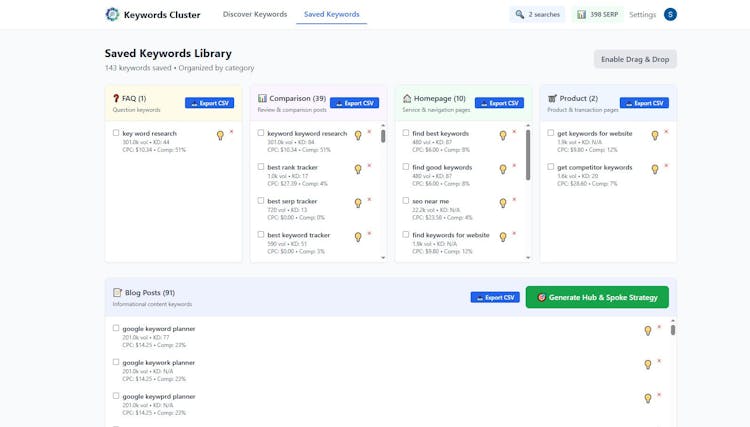
Task: Click lightbulb icon for 'key word research'
Action: tap(220, 135)
